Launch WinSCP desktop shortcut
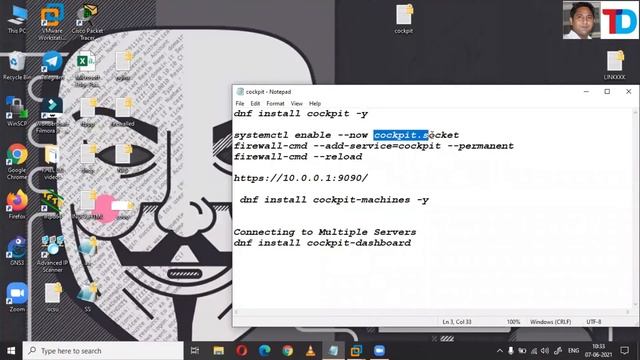Image resolution: width=640 pixels, height=360 pixels. (17, 112)
